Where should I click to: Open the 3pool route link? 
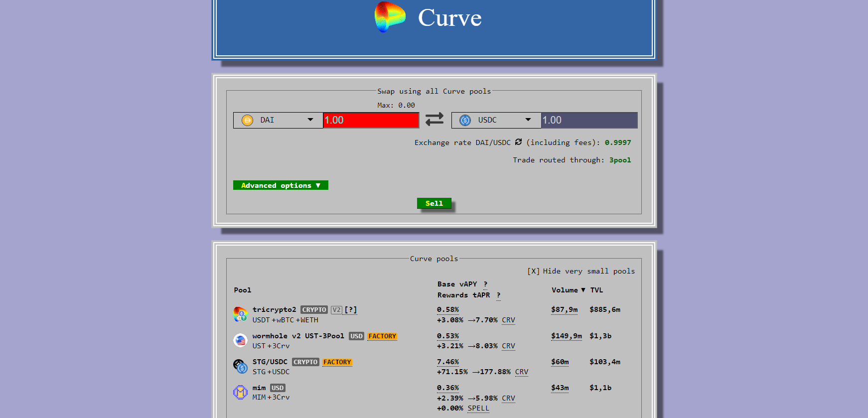click(x=620, y=160)
